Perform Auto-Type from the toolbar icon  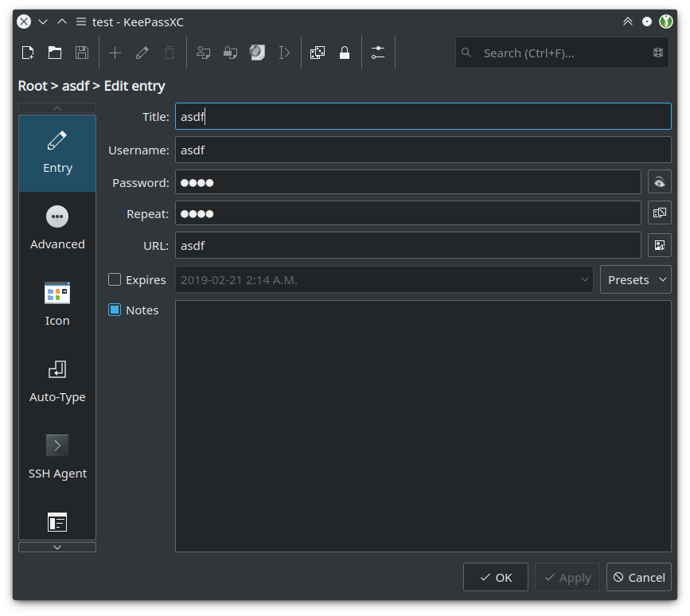(x=284, y=53)
